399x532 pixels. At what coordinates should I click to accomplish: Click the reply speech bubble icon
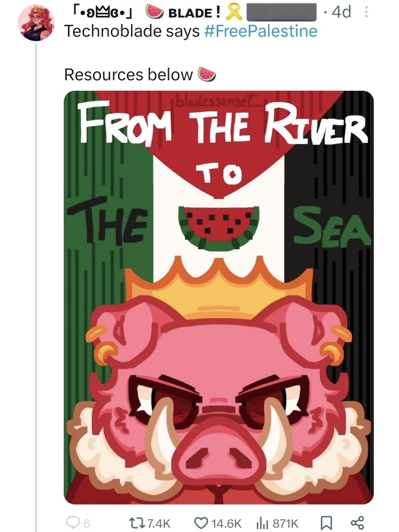73,523
